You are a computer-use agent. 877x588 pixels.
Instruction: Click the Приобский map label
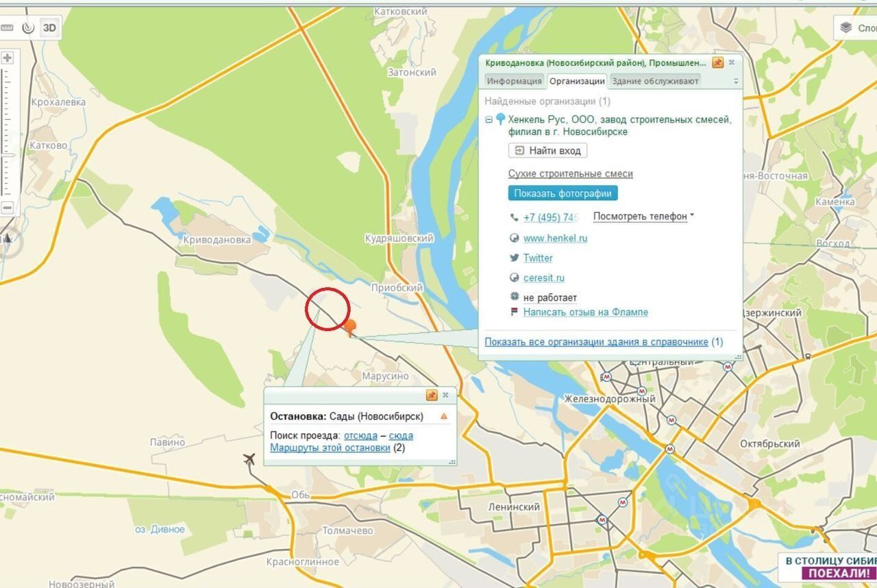[x=397, y=288]
